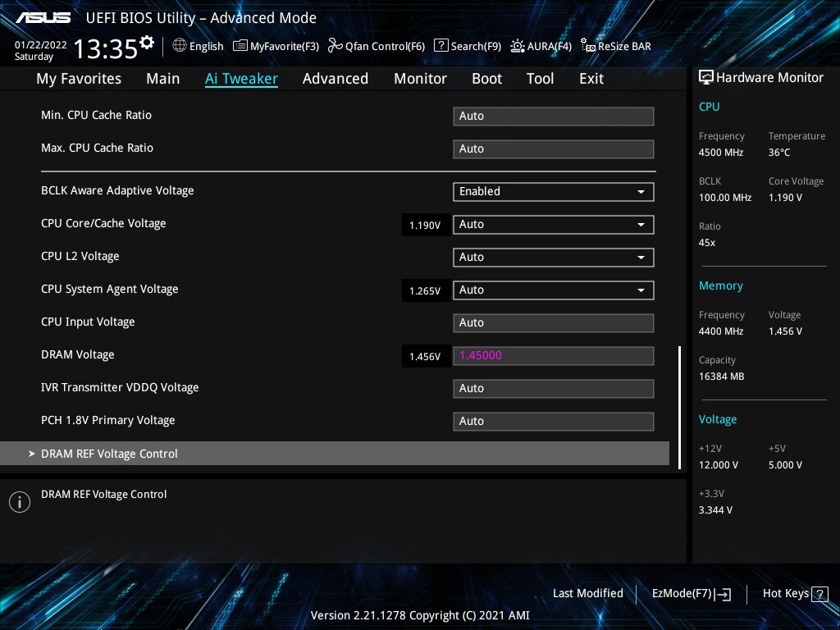Screen dimensions: 840x630
Task: Open the Advanced tab
Action: tap(336, 79)
